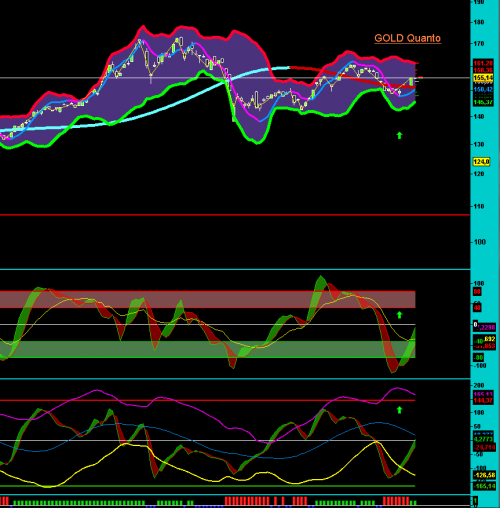
Task: Click the cyan separator above oscillator panel
Action: click(x=235, y=269)
